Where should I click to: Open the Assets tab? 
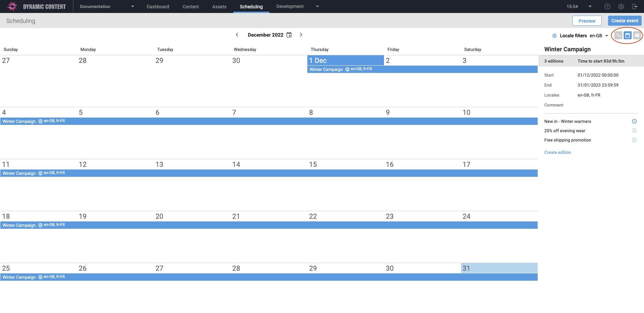(x=219, y=6)
